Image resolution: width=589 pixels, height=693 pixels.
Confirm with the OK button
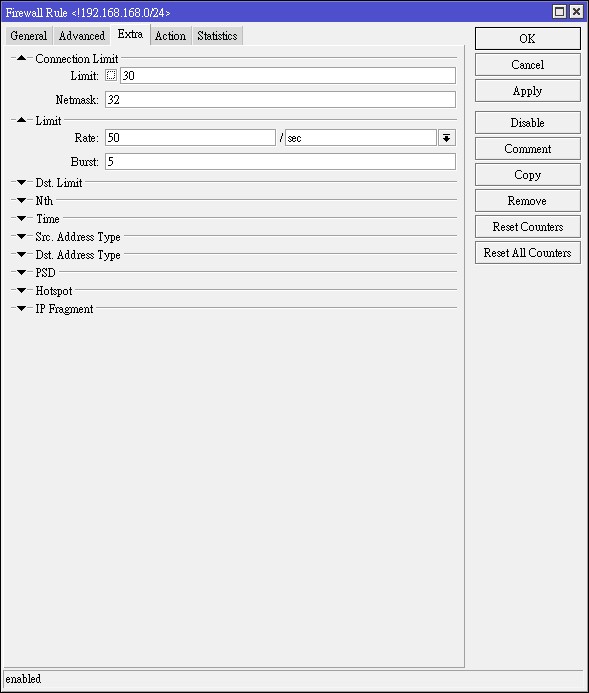tap(528, 39)
